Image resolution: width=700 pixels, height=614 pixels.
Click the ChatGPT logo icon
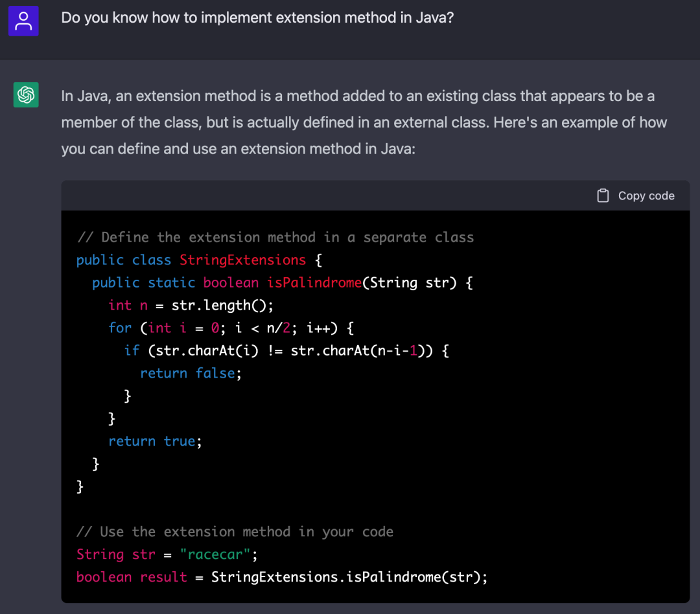coord(26,95)
